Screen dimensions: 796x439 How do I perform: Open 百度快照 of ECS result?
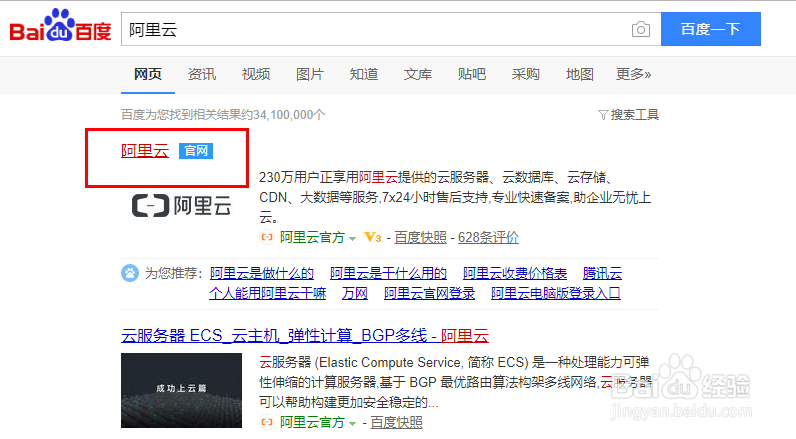tap(396, 422)
